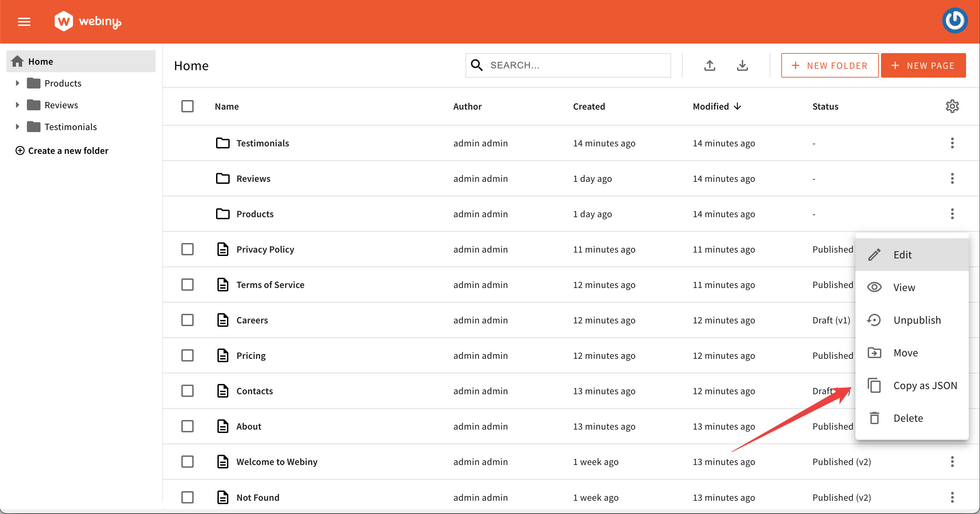Screen dimensions: 980x514
Task: Open three-dot menu for Reviews folder row
Action: click(x=952, y=178)
